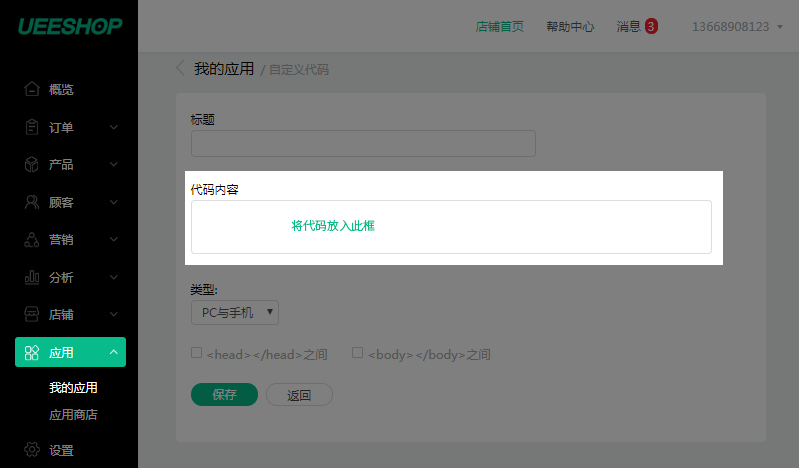Enable the <body></body>之间 checkbox
This screenshot has height=468, width=799.
tap(357, 353)
